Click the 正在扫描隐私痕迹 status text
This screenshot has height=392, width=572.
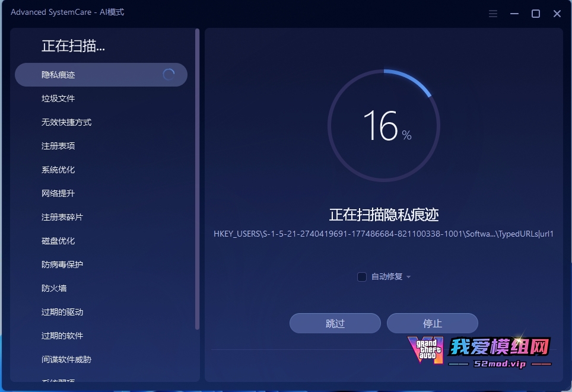click(x=384, y=215)
